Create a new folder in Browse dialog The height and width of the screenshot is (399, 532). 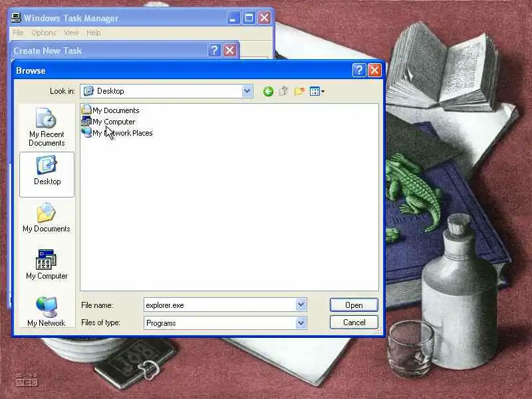click(299, 91)
